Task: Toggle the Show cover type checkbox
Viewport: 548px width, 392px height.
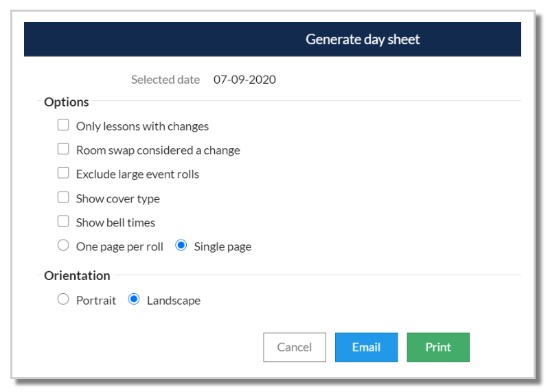Action: (63, 198)
